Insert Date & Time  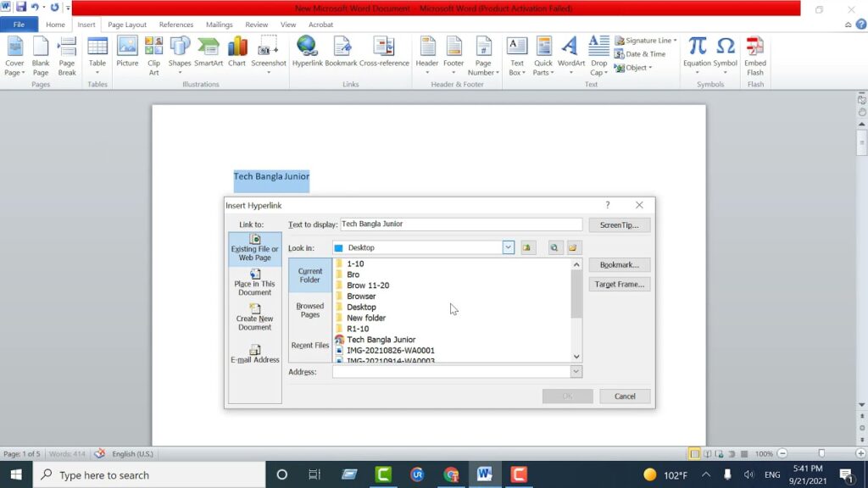[x=640, y=54]
